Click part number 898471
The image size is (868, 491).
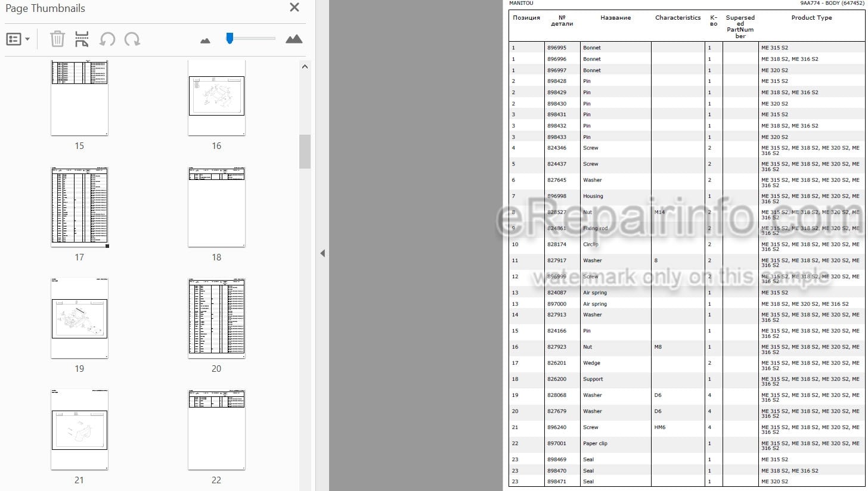[x=557, y=481]
